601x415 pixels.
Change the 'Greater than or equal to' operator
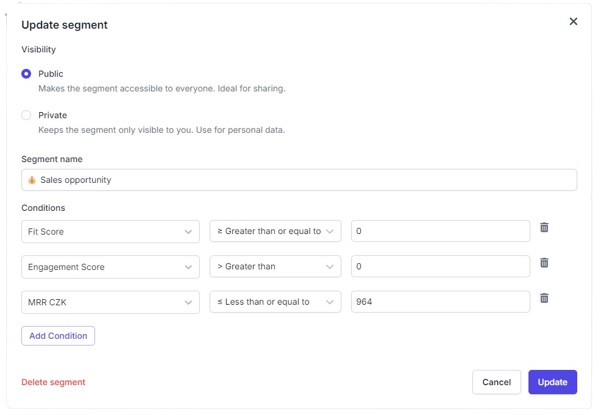point(275,231)
